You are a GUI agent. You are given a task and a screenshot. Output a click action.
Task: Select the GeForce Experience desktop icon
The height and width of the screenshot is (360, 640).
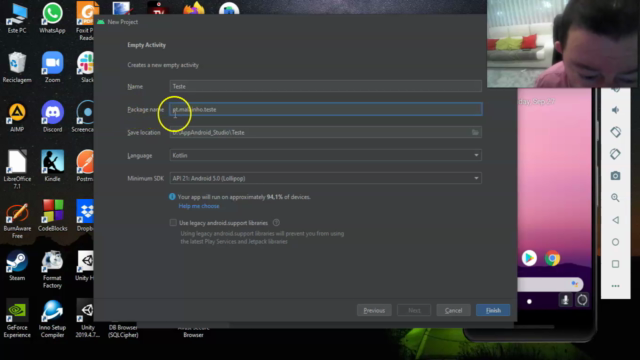point(17,319)
